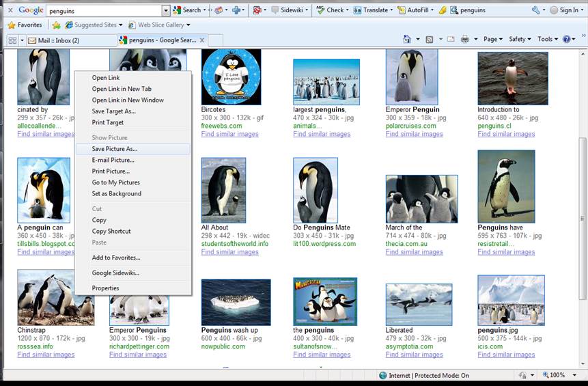Image resolution: width=588 pixels, height=386 pixels.
Task: Click Find similar images under Emperor Penguin
Action: (x=414, y=134)
